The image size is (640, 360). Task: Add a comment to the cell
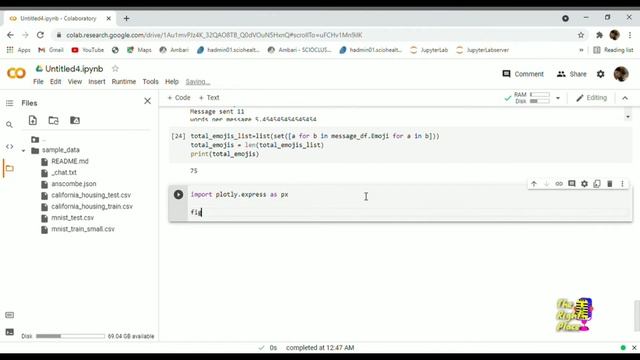pos(571,184)
